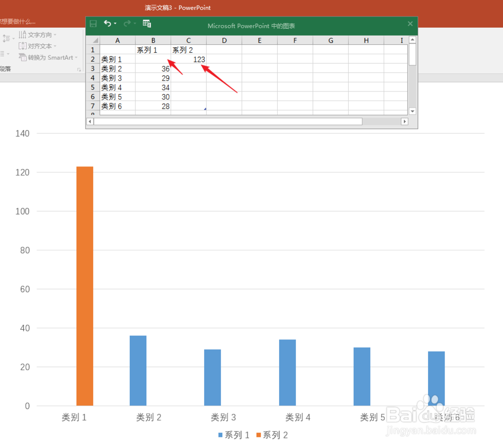This screenshot has width=503, height=448.
Task: Click the spreadsheet scroll right arrow
Action: coord(404,122)
